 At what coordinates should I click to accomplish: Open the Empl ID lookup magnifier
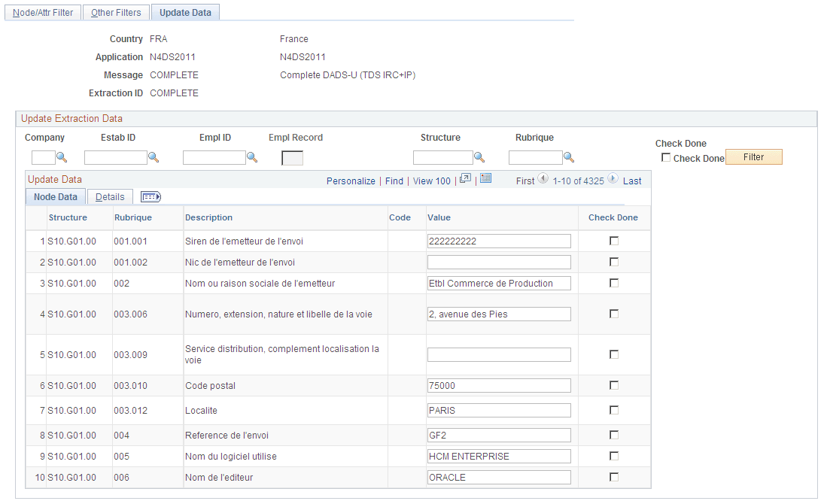(252, 157)
